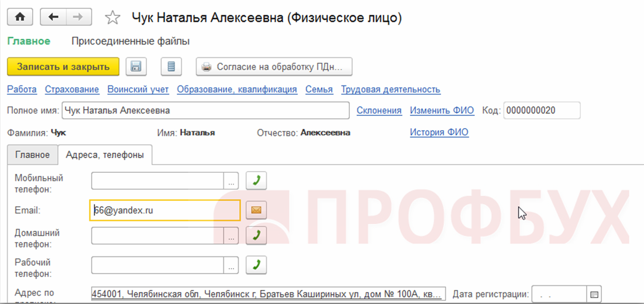Open Присоединенные файлы section
The height and width of the screenshot is (304, 644).
pyautogui.click(x=130, y=41)
